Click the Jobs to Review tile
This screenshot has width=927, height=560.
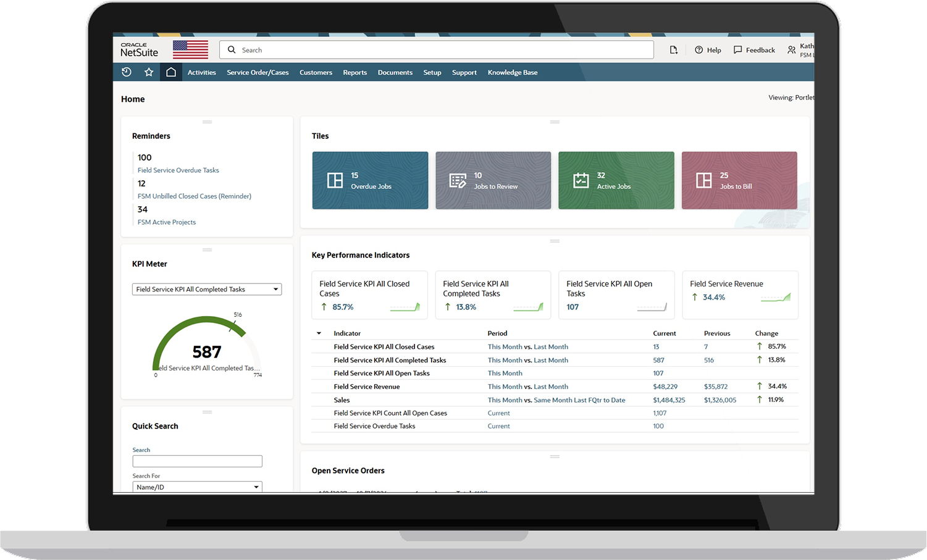[492, 180]
